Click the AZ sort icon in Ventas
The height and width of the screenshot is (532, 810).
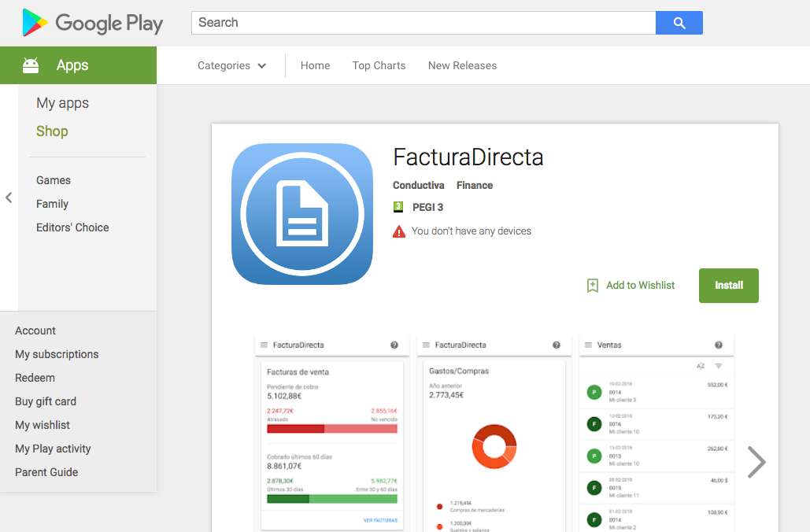(x=701, y=366)
